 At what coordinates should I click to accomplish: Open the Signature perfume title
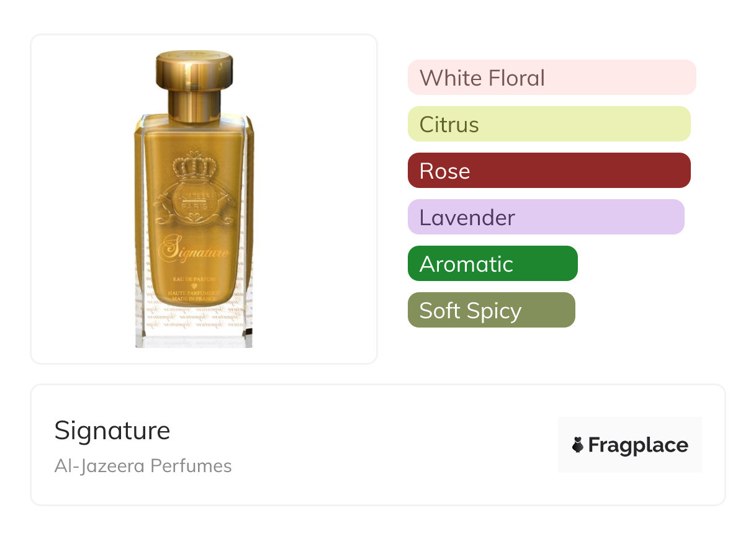point(112,431)
